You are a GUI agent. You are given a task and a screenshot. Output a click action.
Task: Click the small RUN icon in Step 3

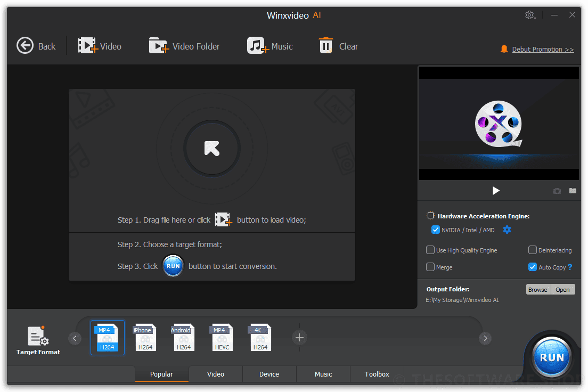click(x=173, y=266)
